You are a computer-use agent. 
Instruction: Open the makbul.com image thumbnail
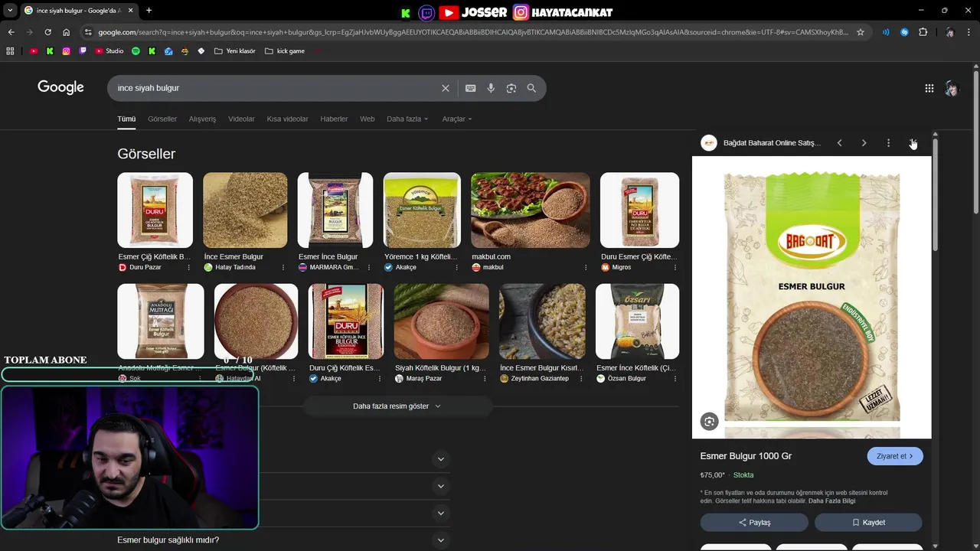(x=531, y=210)
